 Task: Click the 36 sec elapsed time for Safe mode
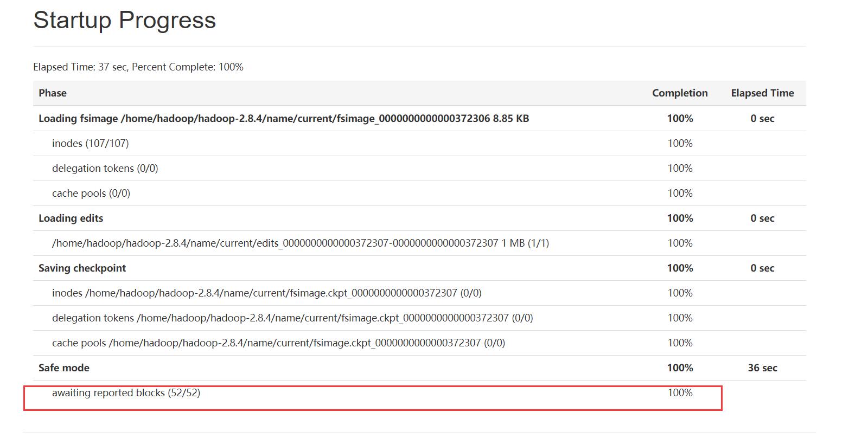click(x=762, y=368)
